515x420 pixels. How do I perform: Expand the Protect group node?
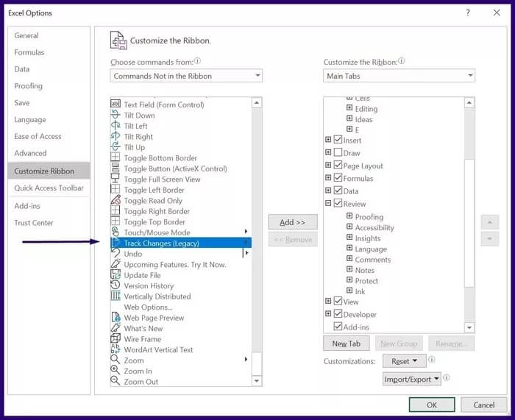pyautogui.click(x=349, y=280)
